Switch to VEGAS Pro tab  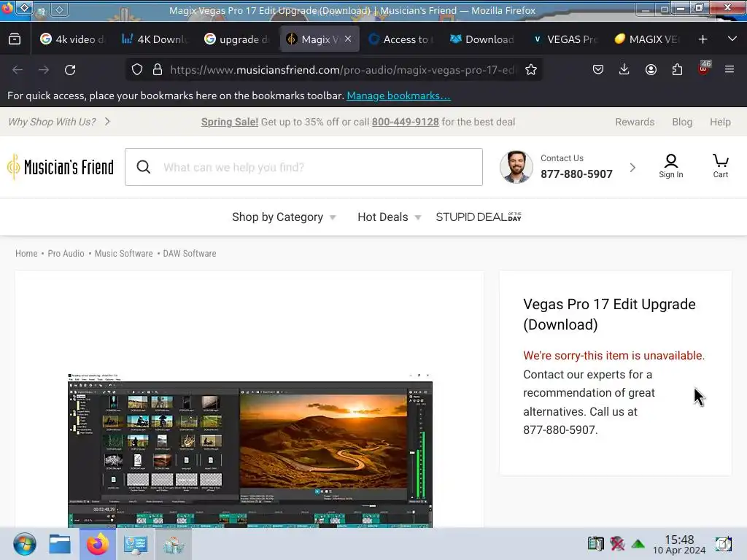tap(565, 39)
